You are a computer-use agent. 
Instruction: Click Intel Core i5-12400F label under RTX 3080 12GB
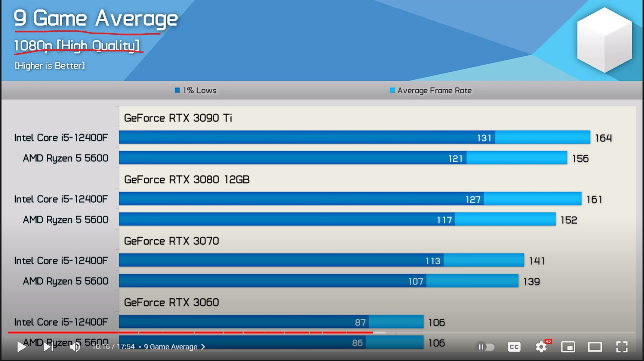61,199
